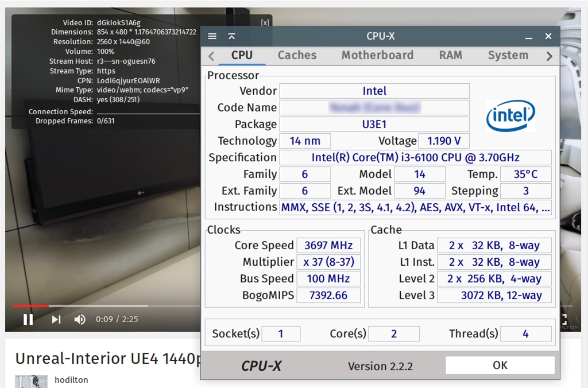Click the Stepping value 3
The image size is (588, 388).
(526, 191)
